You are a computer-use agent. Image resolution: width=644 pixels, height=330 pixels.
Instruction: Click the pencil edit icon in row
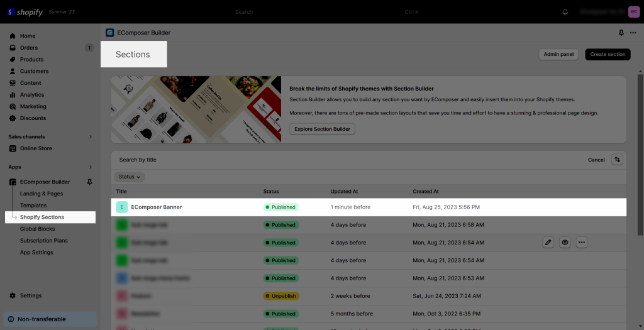pyautogui.click(x=548, y=243)
